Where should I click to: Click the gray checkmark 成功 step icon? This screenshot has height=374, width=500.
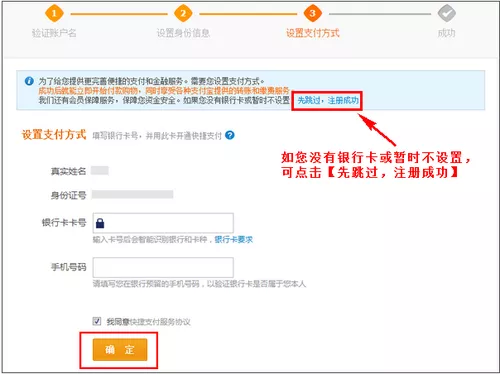click(446, 13)
